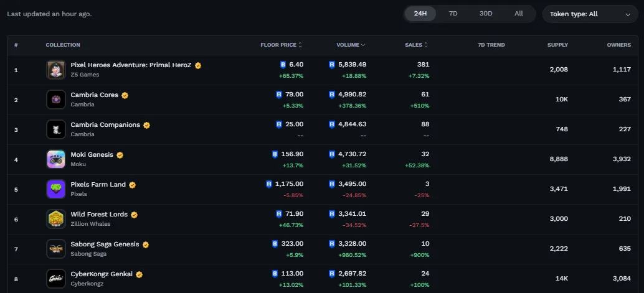Click verified badge next to CyberKongz Genkai
The image size is (644, 293).
tap(140, 274)
